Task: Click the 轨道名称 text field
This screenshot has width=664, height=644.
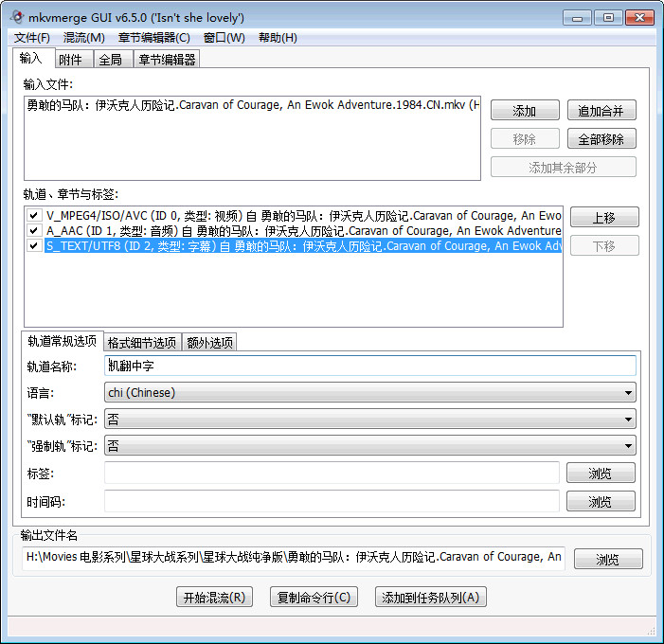Action: coord(369,366)
